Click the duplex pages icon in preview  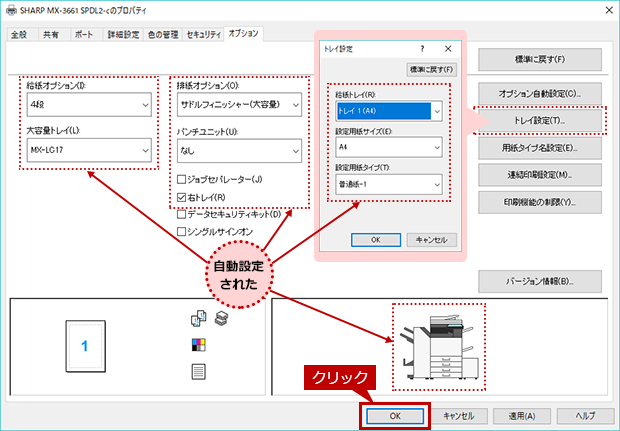tap(198, 318)
